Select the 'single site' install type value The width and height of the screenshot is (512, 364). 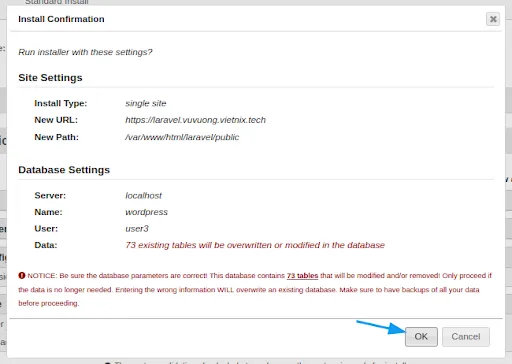point(146,103)
